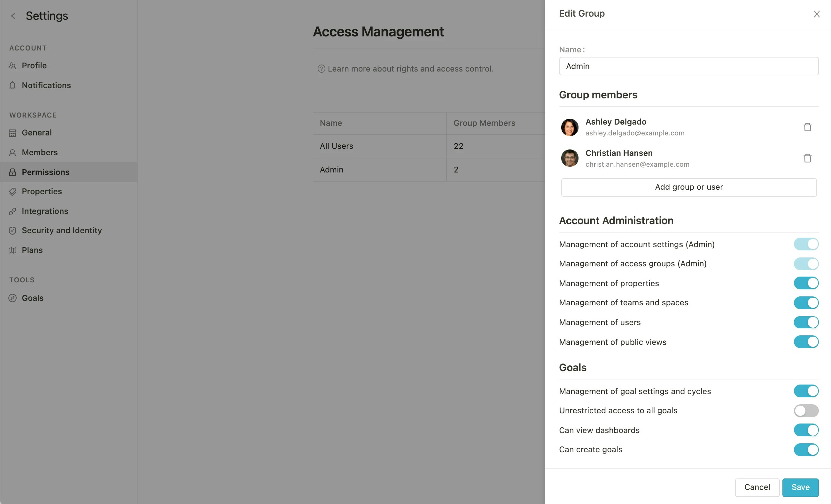Enable Unrestricted access to all goals
This screenshot has width=831, height=504.
click(806, 411)
